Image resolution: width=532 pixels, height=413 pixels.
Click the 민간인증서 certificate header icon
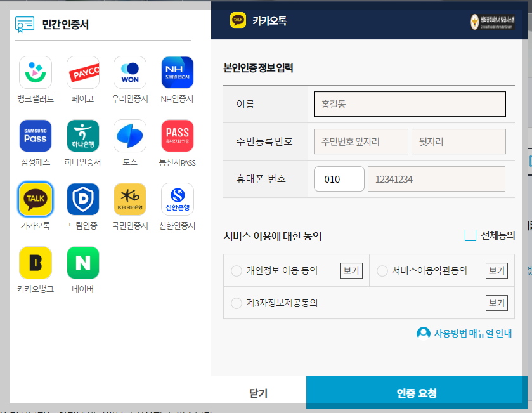pos(25,25)
